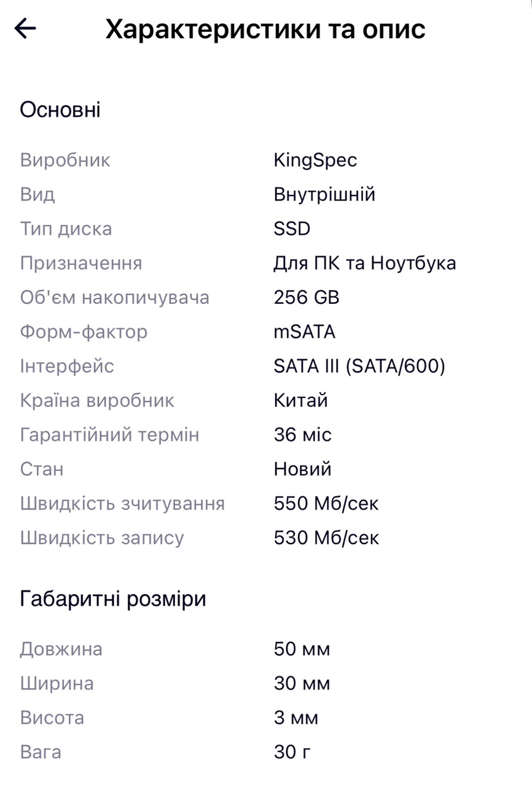532x787 pixels.
Task: Click the '550 Мб/сек' read speed value
Action: point(326,504)
